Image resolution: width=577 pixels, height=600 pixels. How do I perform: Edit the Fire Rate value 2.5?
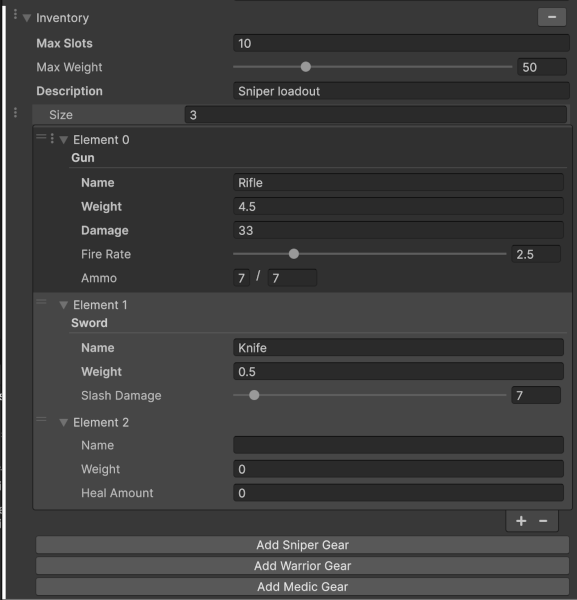(536, 254)
